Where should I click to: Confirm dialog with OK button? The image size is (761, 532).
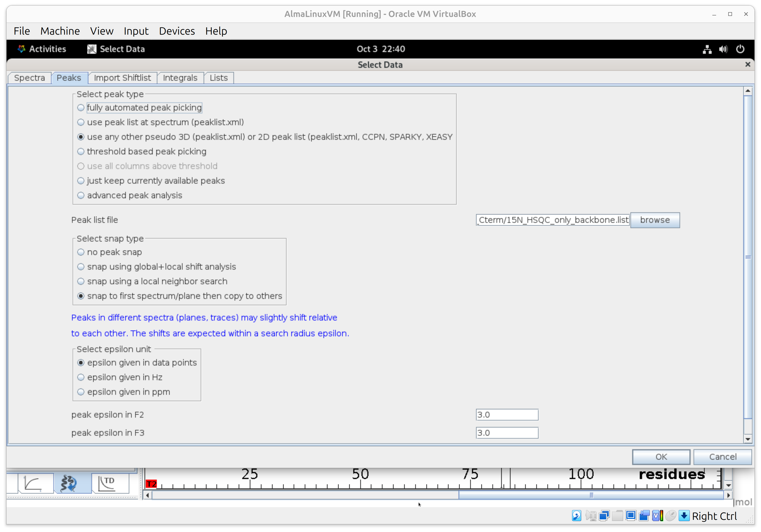661,457
